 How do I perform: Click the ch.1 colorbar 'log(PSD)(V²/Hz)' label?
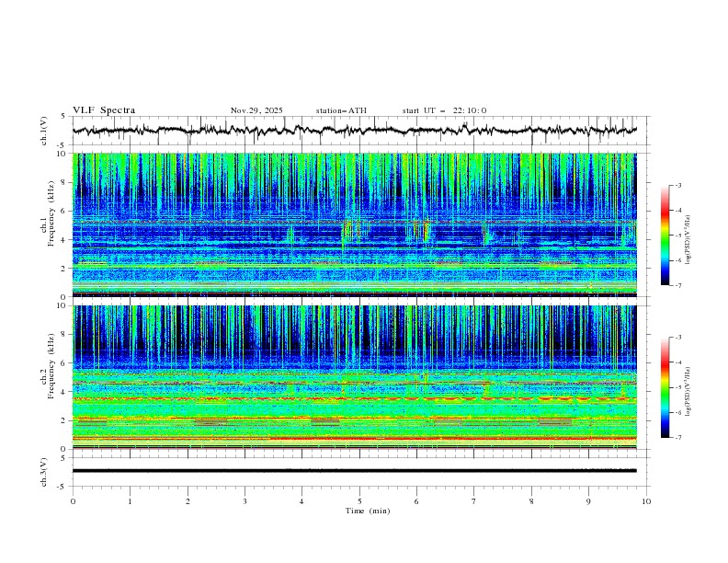point(688,240)
